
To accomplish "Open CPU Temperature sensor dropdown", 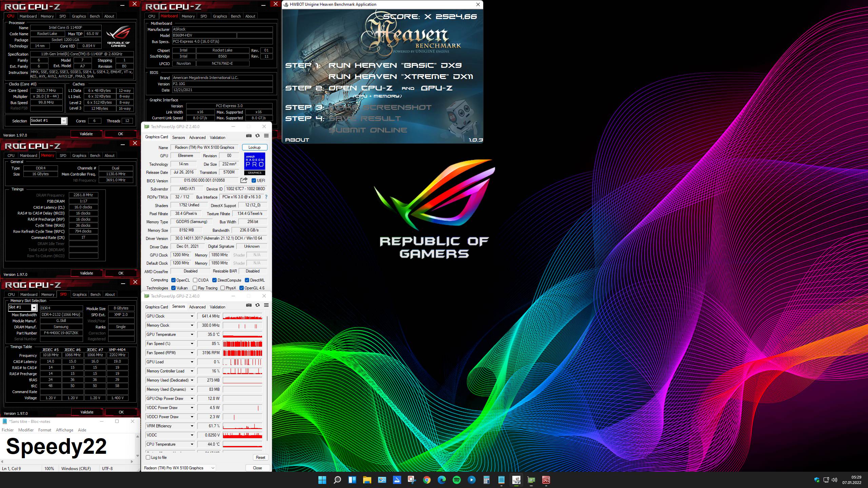I will click(x=192, y=444).
